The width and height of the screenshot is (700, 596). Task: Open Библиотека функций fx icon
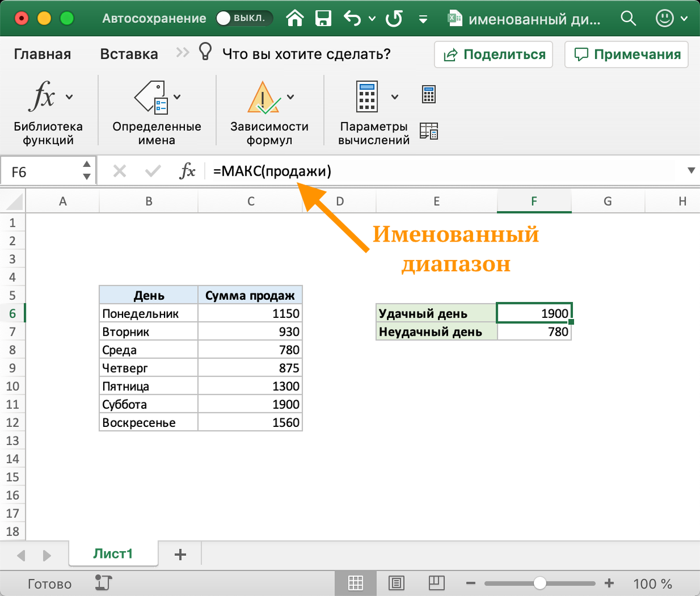pyautogui.click(x=42, y=96)
